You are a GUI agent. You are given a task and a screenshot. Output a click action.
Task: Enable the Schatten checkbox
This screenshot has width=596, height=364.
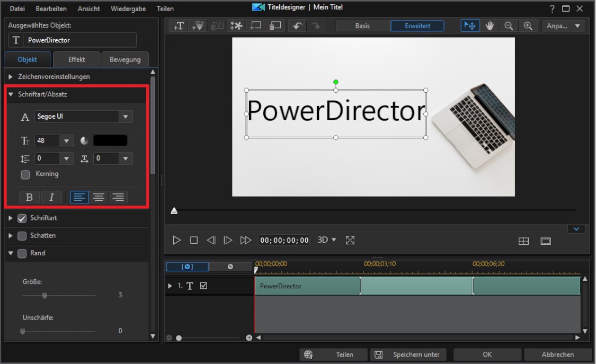(22, 236)
